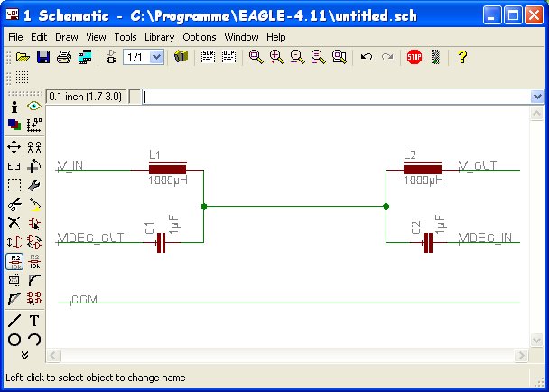Select the Move tool
Screen dimensions: 549x392
pos(14,147)
